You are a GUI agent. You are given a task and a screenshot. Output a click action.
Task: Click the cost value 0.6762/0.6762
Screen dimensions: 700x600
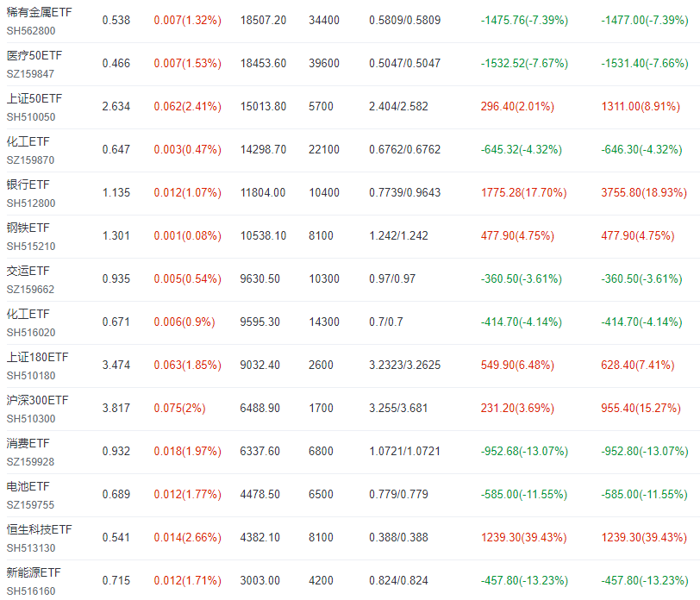404,149
